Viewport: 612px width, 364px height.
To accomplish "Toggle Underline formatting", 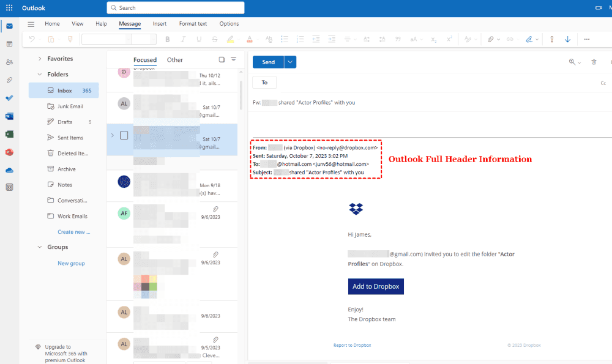I will click(199, 39).
